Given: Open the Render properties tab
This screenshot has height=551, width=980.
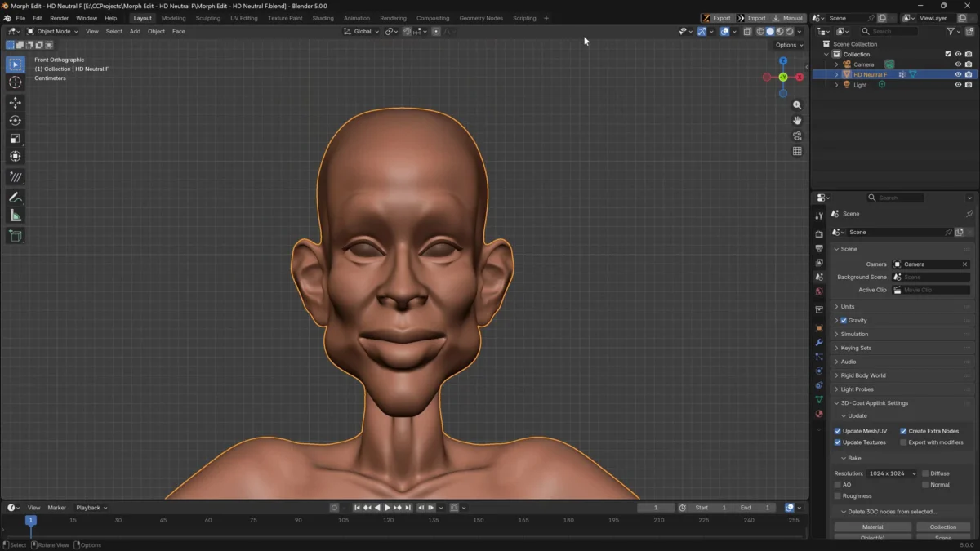Looking at the screenshot, I should (819, 234).
